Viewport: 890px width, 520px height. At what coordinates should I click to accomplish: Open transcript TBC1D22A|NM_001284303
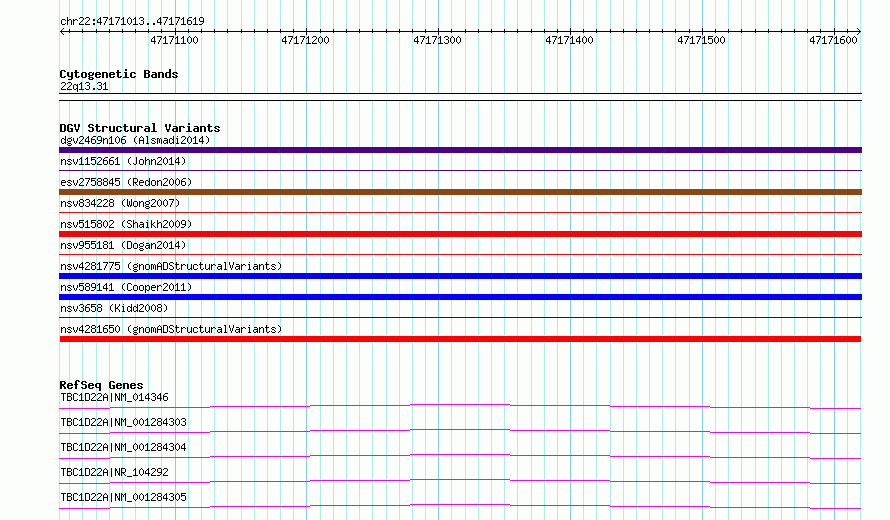tap(123, 422)
